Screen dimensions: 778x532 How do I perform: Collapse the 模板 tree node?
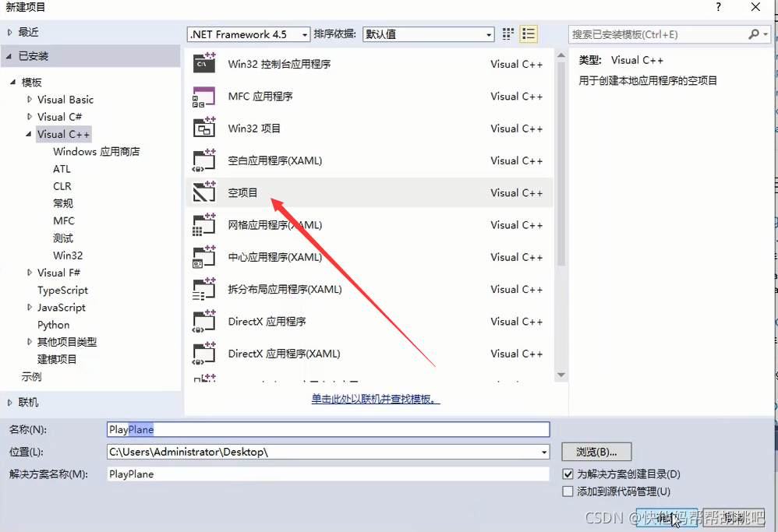[13, 82]
